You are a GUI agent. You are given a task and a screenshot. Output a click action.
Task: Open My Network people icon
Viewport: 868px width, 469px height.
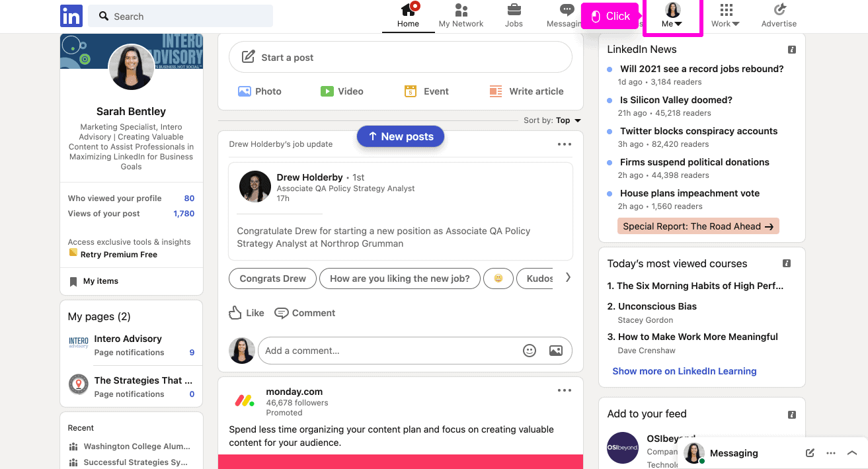point(461,10)
